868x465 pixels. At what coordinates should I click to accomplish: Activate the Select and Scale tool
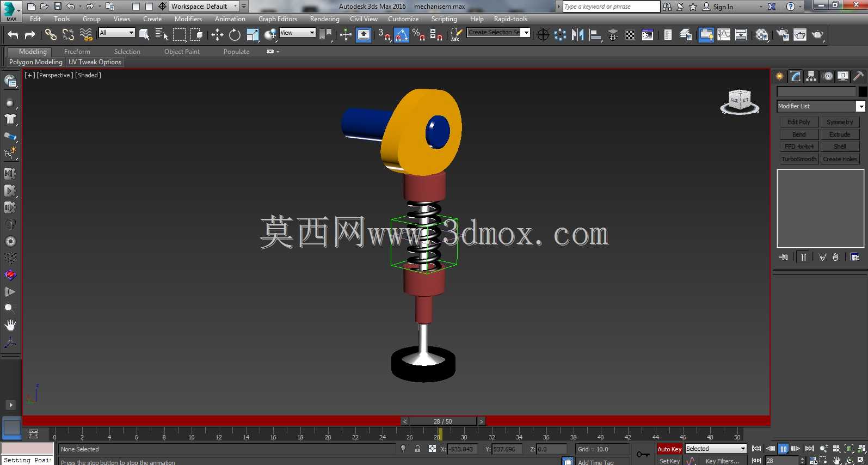coord(253,35)
